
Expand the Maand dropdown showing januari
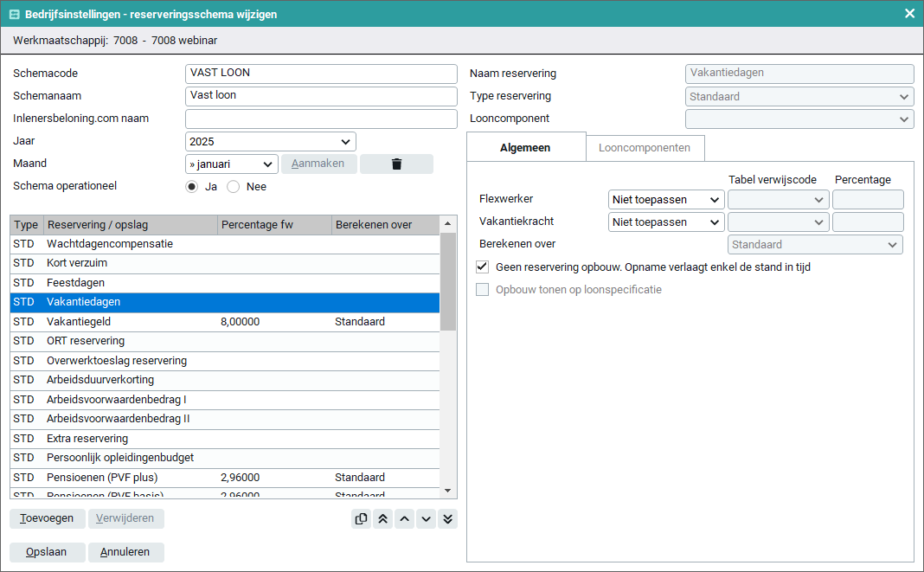click(x=231, y=164)
